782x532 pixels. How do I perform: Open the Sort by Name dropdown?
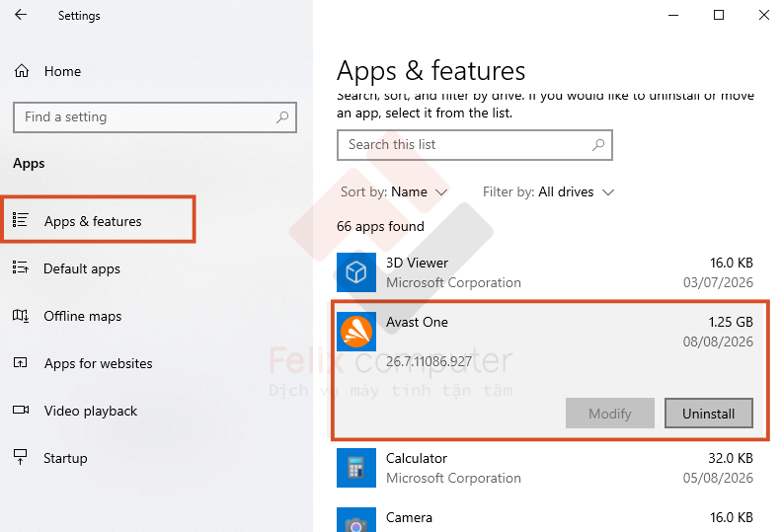[x=394, y=191]
